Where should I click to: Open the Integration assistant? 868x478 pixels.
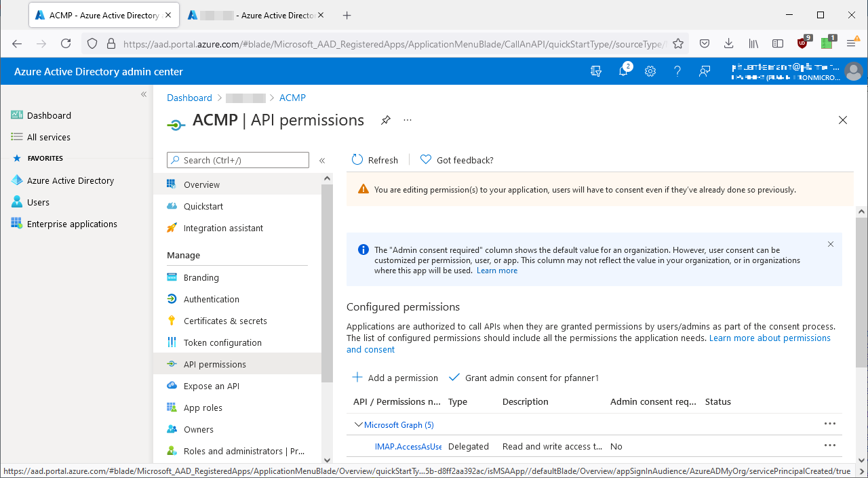tap(224, 228)
